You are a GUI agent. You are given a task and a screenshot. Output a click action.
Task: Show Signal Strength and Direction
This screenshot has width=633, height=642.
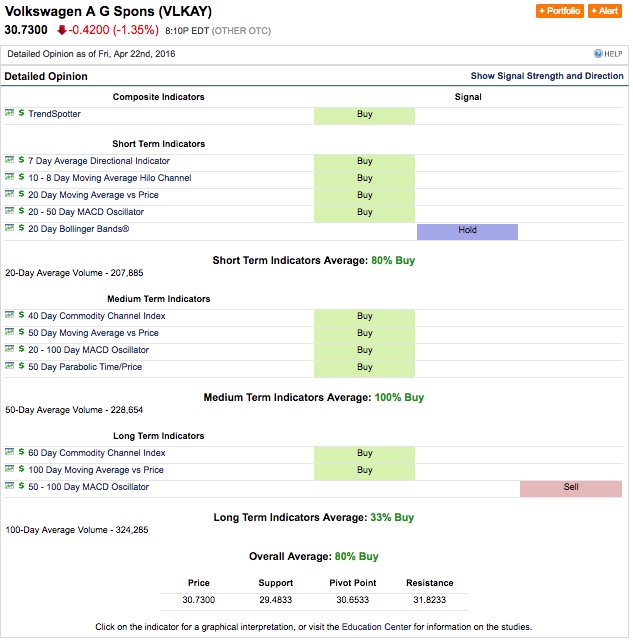(x=547, y=76)
